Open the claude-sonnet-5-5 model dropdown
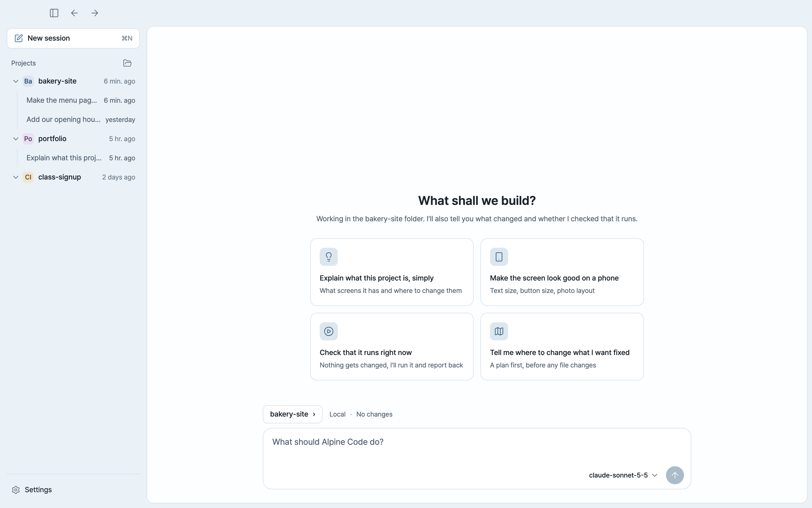812x508 pixels. click(623, 475)
